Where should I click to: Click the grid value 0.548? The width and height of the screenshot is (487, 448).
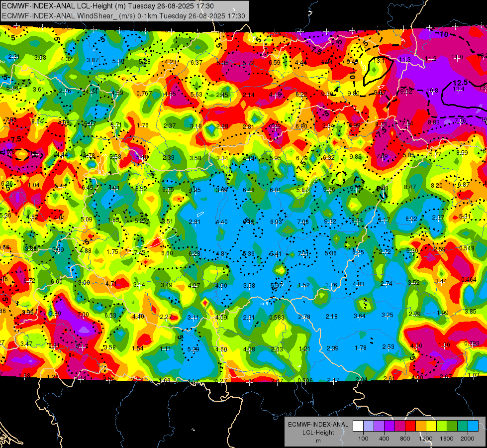pyautogui.click(x=467, y=248)
